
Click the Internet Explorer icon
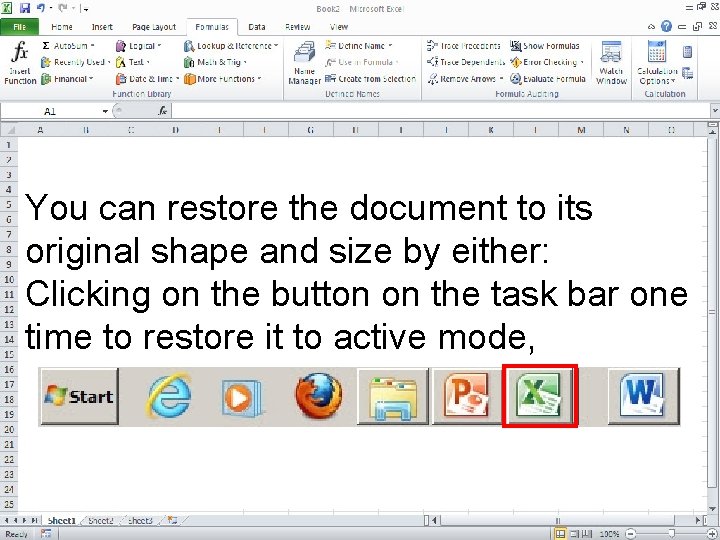[169, 396]
